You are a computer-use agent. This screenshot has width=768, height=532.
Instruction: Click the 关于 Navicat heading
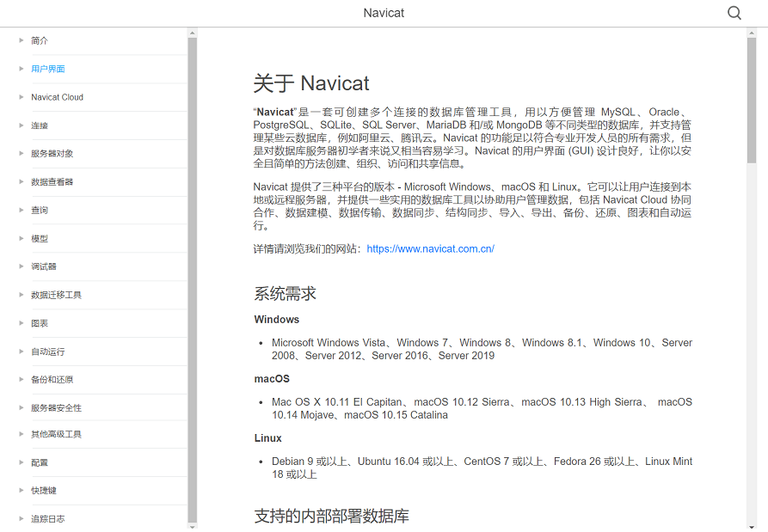311,83
